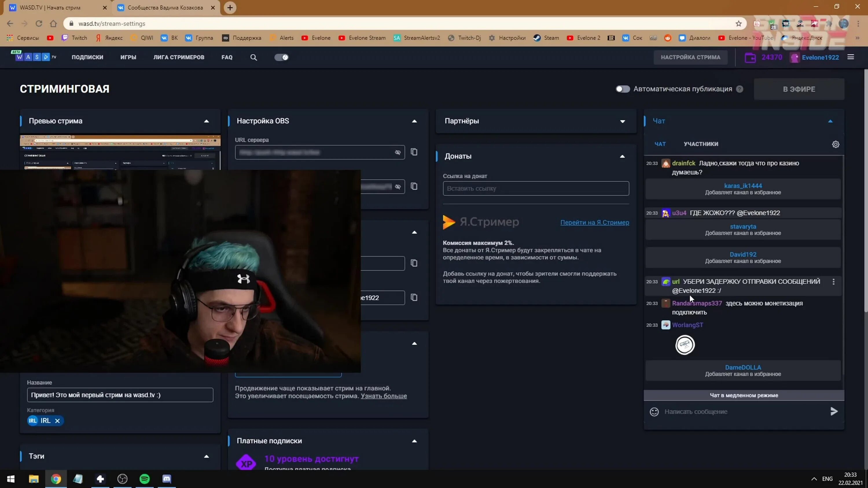This screenshot has width=868, height=488.
Task: Toggle автоматическая публикация switch
Action: click(622, 89)
